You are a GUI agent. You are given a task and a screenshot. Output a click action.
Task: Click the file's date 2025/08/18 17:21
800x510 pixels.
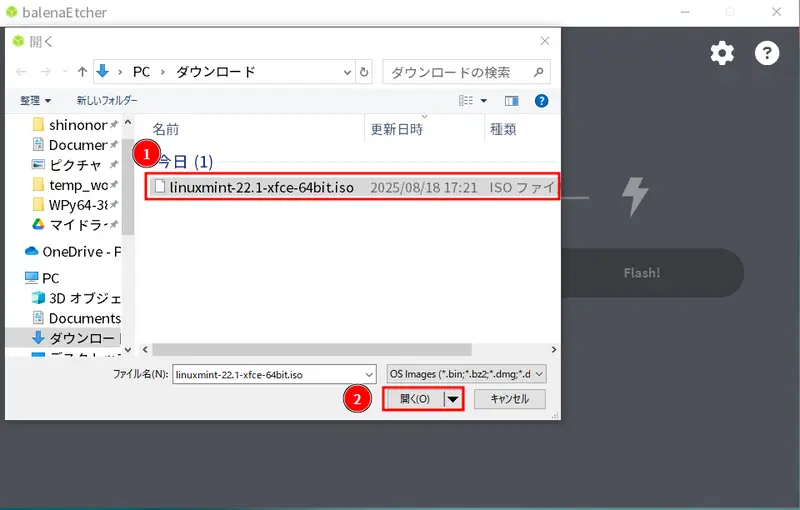pyautogui.click(x=423, y=188)
